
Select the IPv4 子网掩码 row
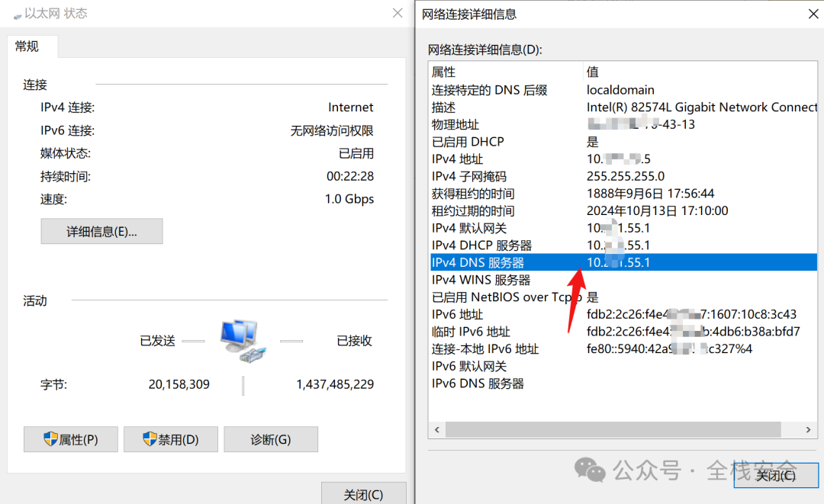pyautogui.click(x=623, y=176)
